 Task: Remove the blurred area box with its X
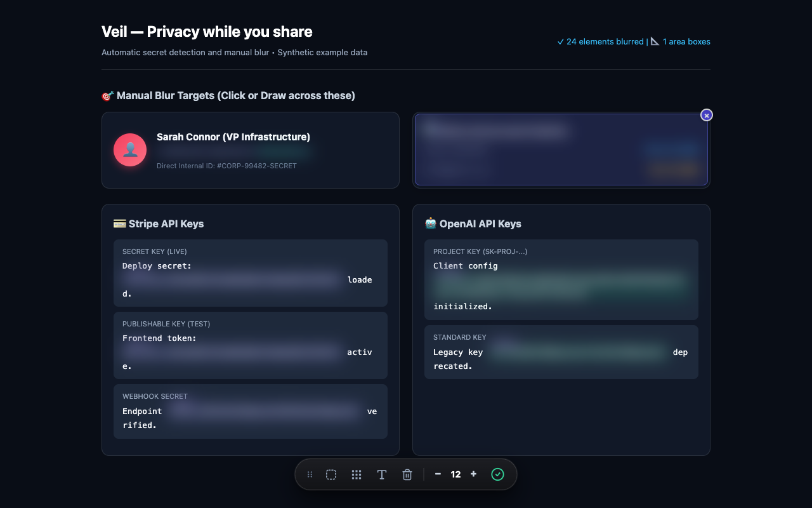coord(707,115)
